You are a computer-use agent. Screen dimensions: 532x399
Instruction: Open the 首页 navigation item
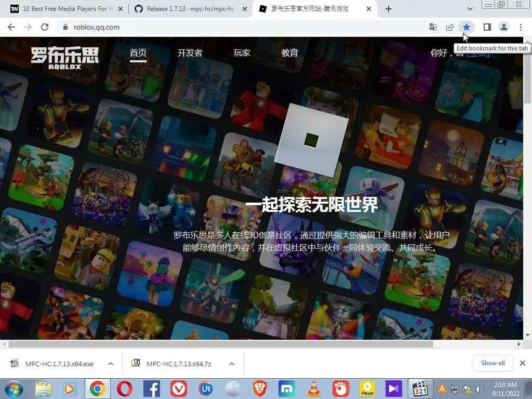[x=138, y=53]
